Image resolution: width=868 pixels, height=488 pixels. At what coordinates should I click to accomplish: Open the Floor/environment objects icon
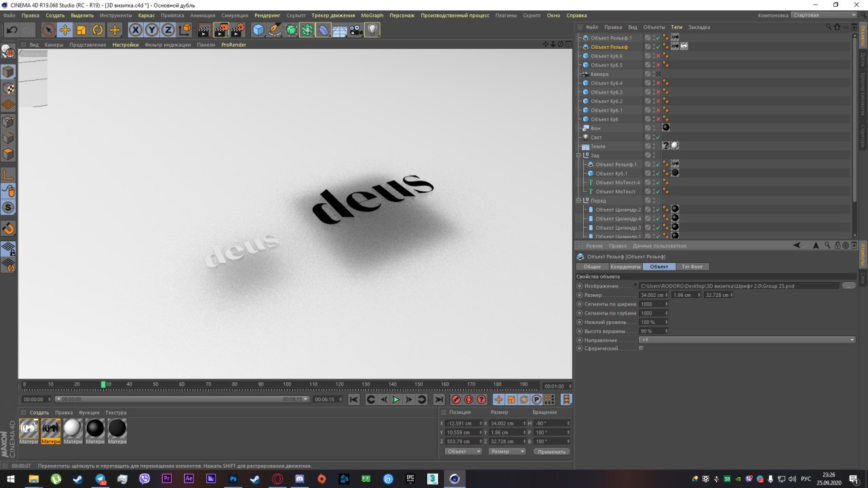(x=340, y=30)
